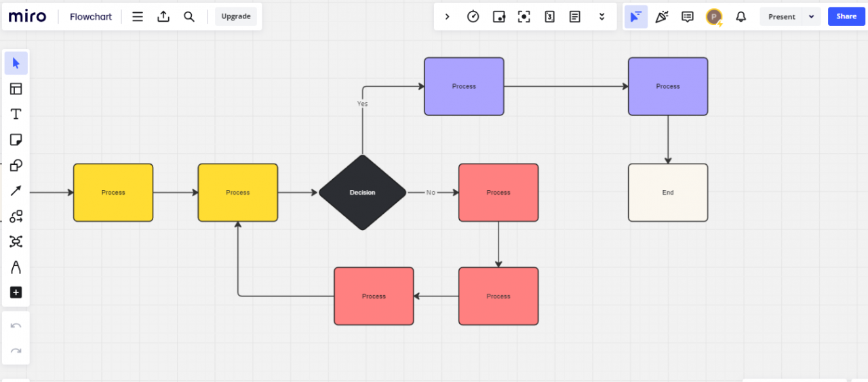868x382 pixels.
Task: Open the Search magnifier icon
Action: tap(189, 16)
